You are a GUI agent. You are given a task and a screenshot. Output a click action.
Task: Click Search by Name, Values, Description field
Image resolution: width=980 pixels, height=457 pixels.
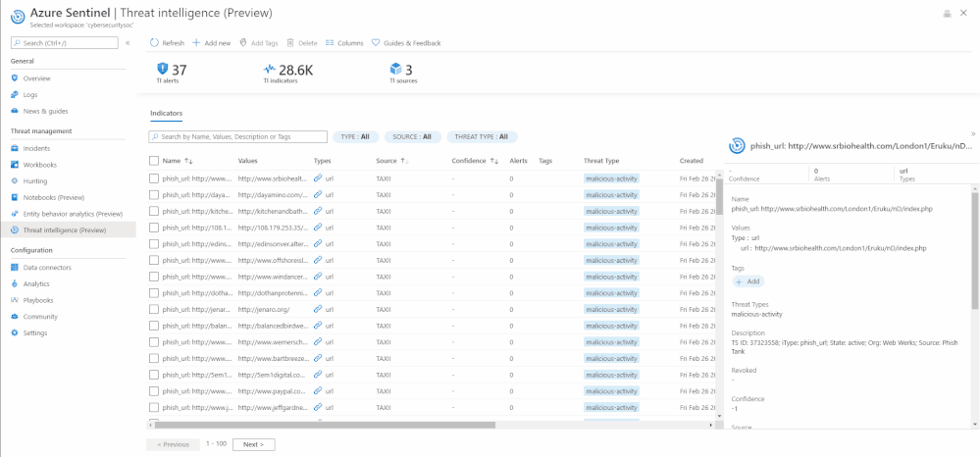pyautogui.click(x=237, y=137)
